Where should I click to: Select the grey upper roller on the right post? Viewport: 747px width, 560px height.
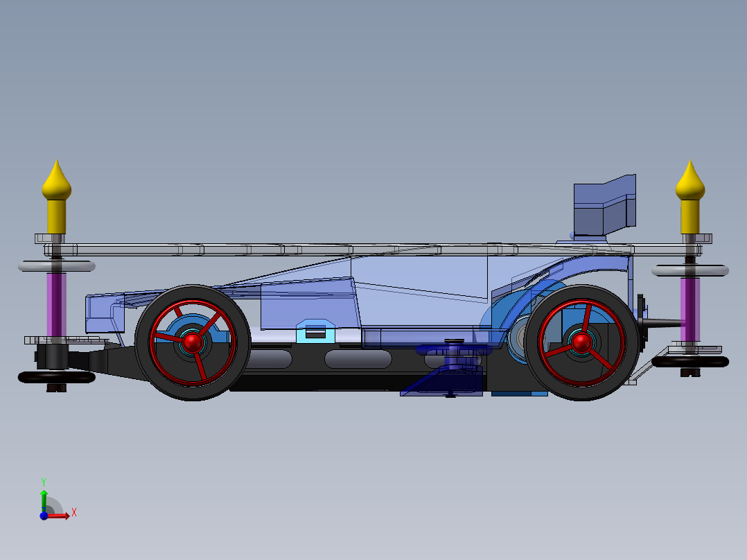[x=690, y=271]
